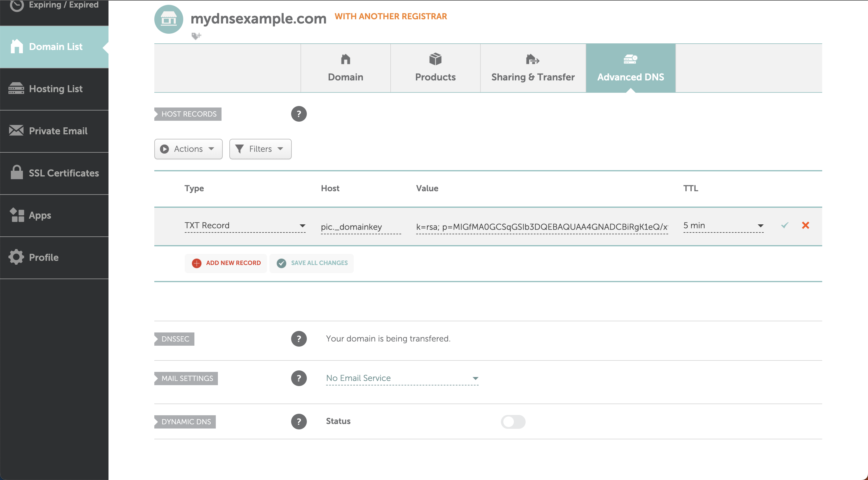Click the HOST RECORDS section label
This screenshot has width=868, height=480.
point(188,114)
